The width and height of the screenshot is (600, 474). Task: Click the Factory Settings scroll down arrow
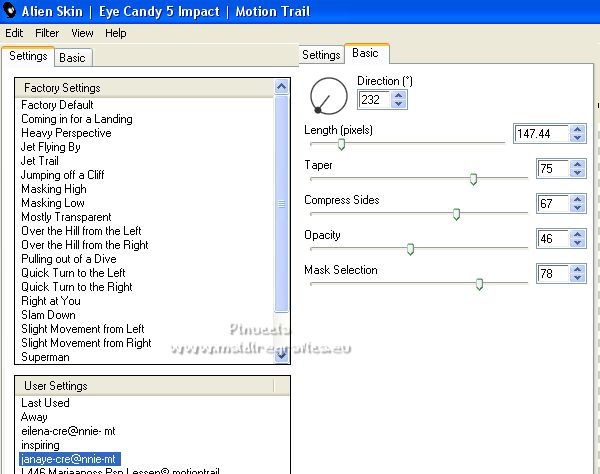click(282, 355)
